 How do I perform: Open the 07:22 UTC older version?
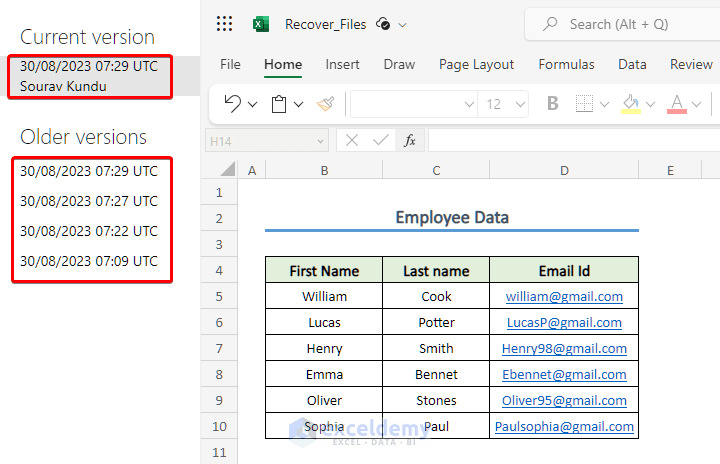point(89,231)
